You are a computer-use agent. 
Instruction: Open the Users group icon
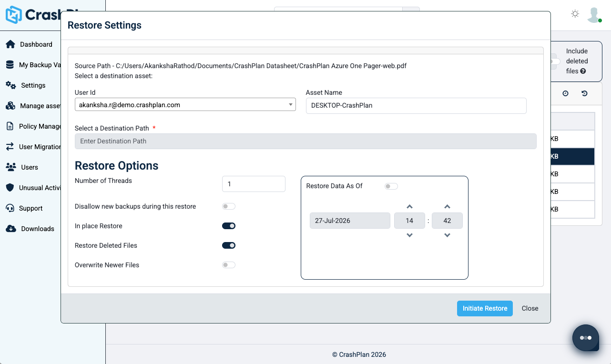(10, 167)
